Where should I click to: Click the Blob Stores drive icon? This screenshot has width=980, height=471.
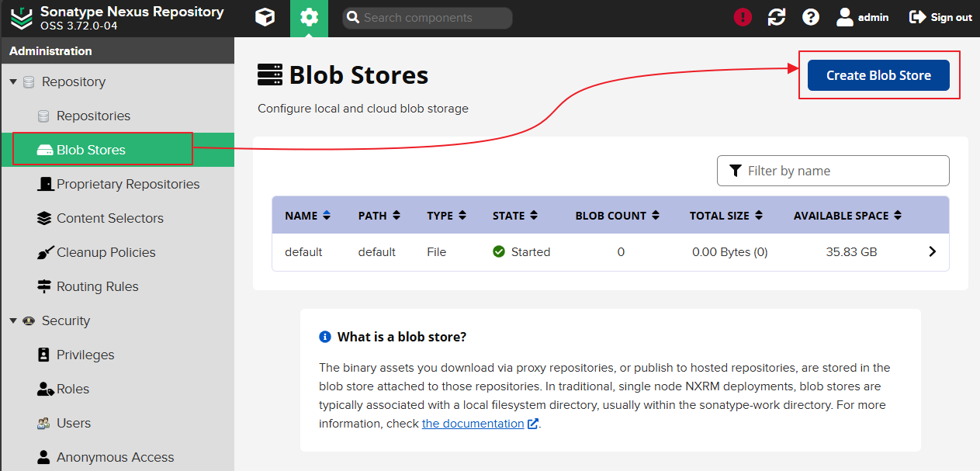(x=45, y=150)
